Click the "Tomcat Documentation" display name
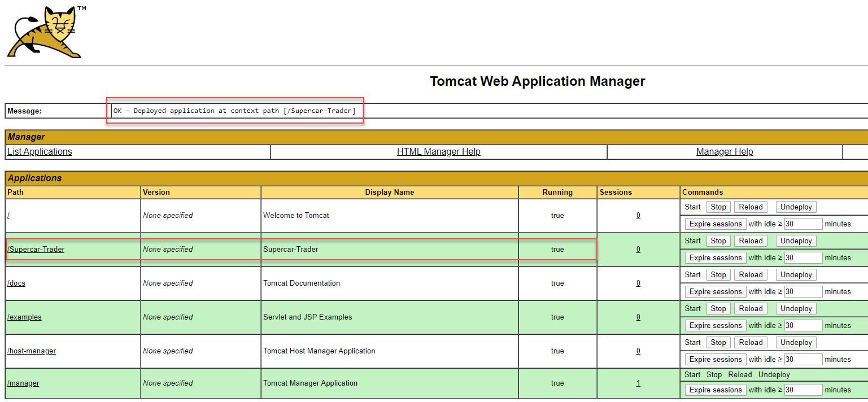868x402 pixels. click(x=302, y=283)
